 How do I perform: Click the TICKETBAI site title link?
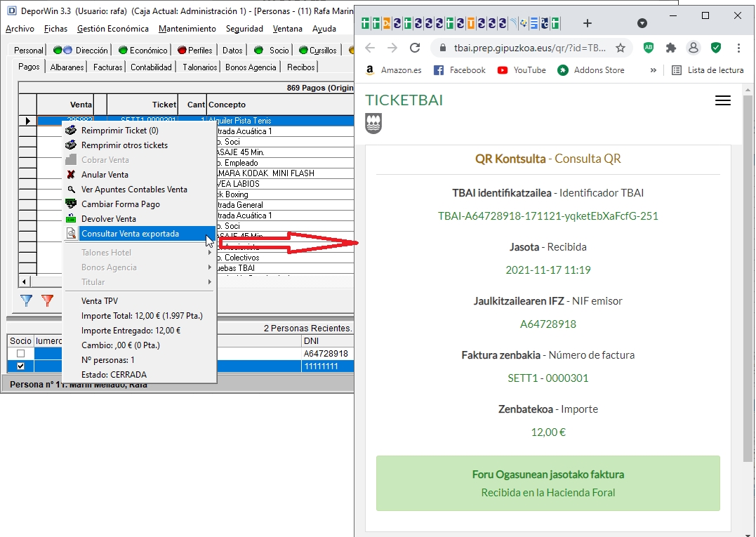[404, 100]
